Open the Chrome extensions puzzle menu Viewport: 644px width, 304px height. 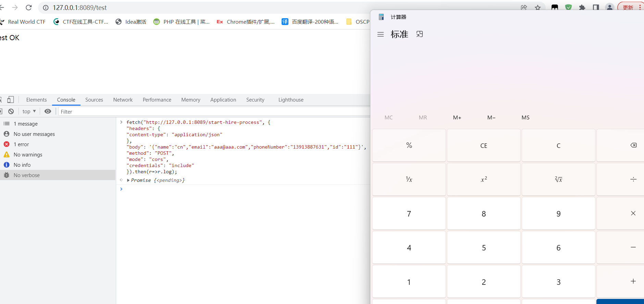(x=582, y=8)
